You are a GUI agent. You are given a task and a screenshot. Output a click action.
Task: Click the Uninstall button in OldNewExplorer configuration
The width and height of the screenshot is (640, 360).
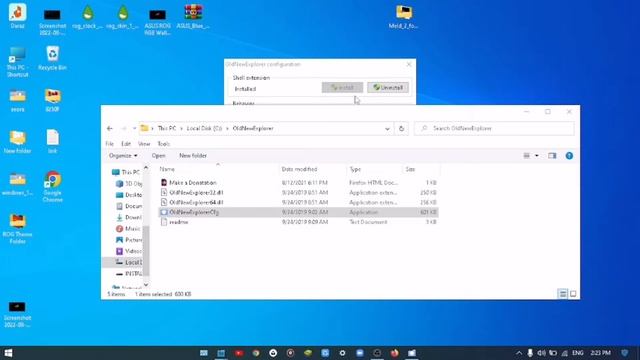[388, 87]
